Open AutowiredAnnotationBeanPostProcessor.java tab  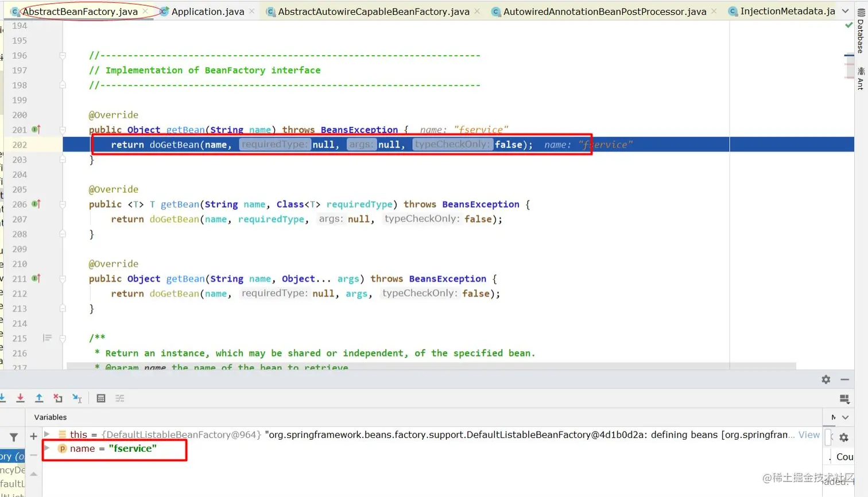tap(604, 11)
